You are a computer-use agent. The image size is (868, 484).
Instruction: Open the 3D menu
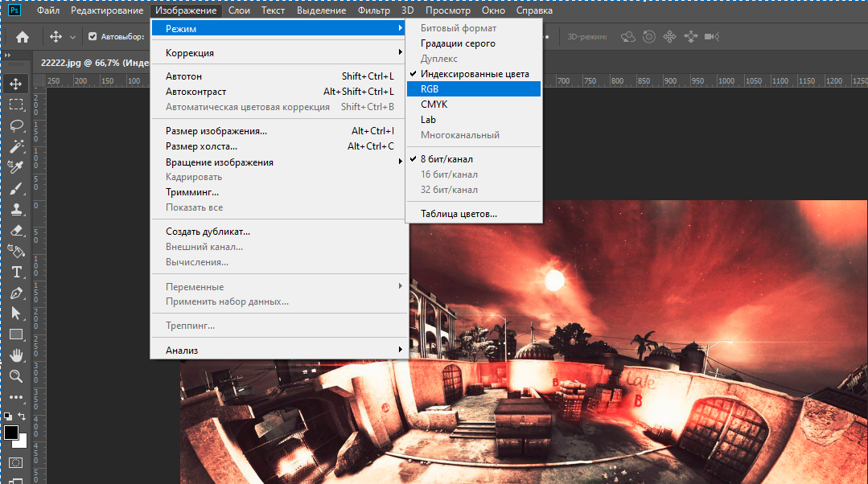pos(407,10)
